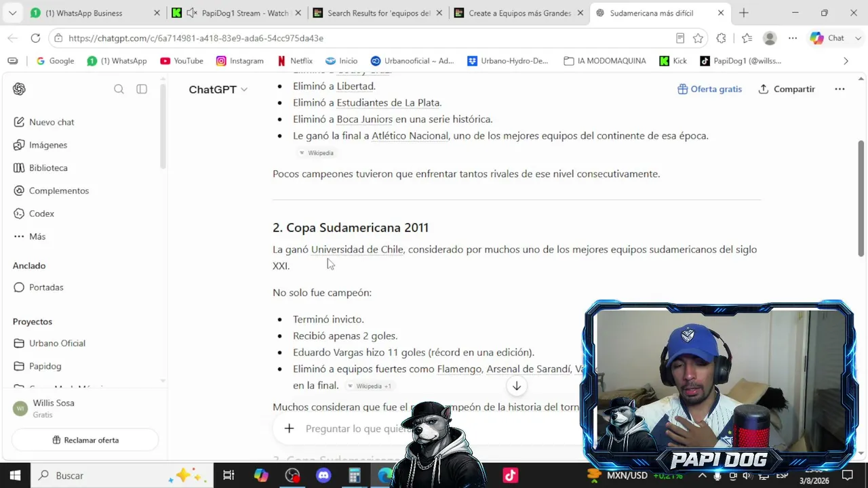868x488 pixels.
Task: Open Biblioteca in the sidebar
Action: 40,168
